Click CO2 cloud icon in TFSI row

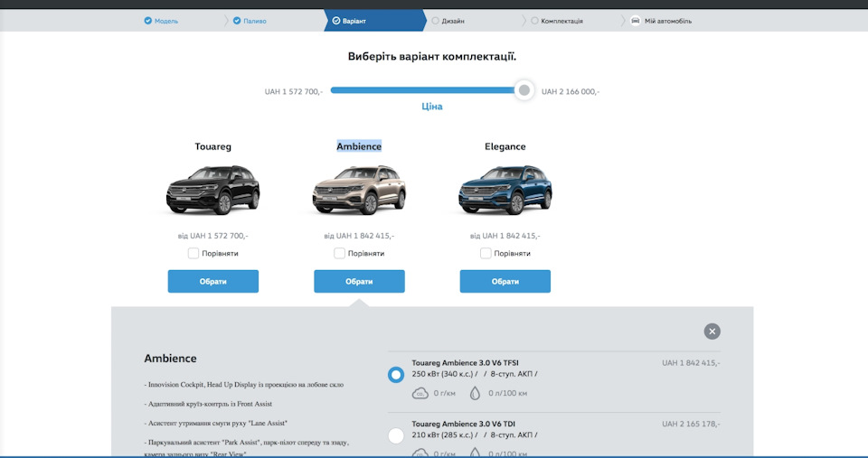click(420, 393)
